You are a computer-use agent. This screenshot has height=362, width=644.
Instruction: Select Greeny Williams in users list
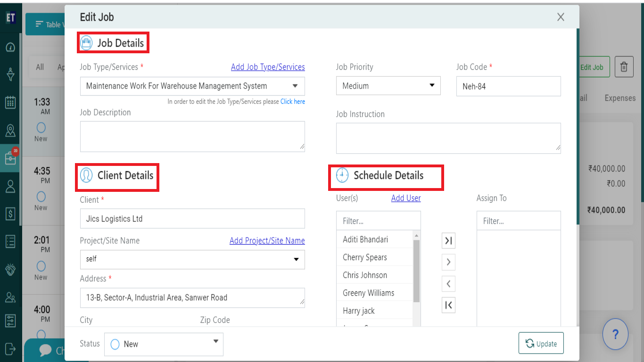tap(375, 293)
